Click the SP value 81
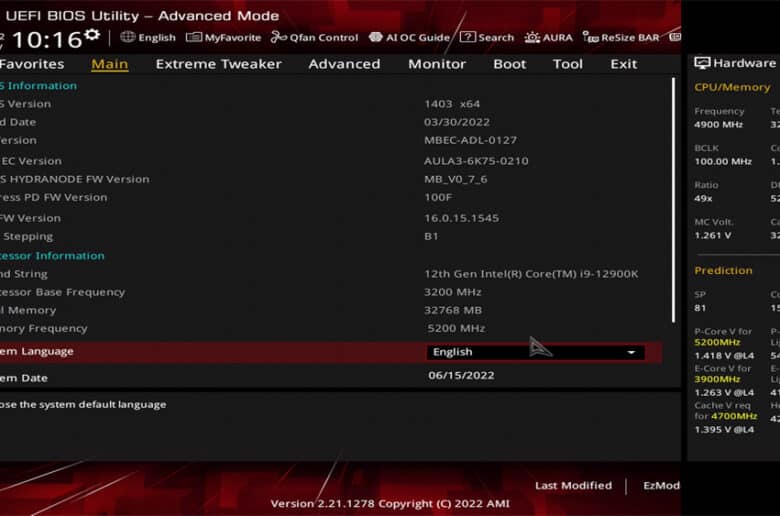The height and width of the screenshot is (516, 780). (x=700, y=308)
